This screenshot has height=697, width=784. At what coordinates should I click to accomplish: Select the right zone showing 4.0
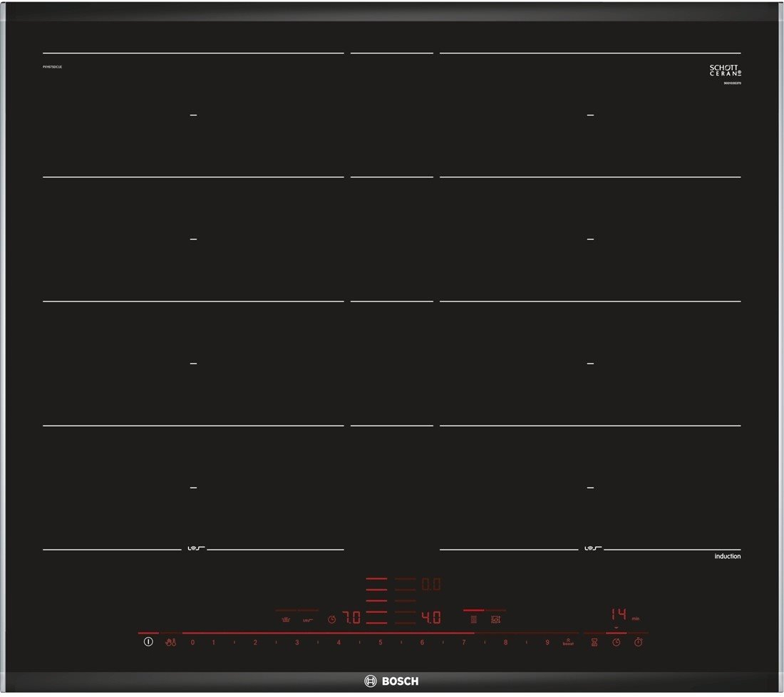click(x=431, y=617)
